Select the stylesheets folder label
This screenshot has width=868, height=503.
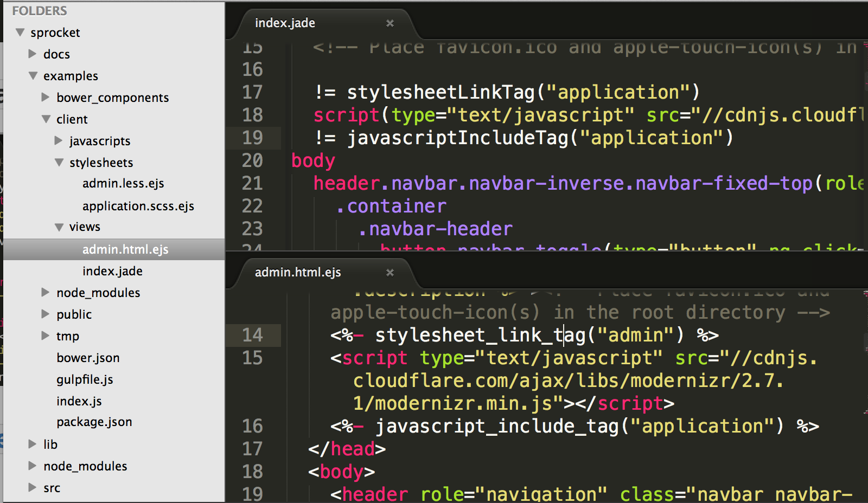click(x=101, y=163)
